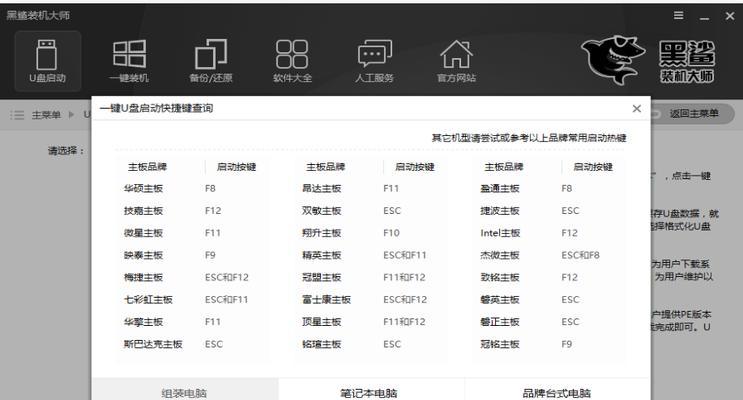This screenshot has width=743, height=400.
Task: Select the 捷波主板 entry
Action: tap(499, 210)
